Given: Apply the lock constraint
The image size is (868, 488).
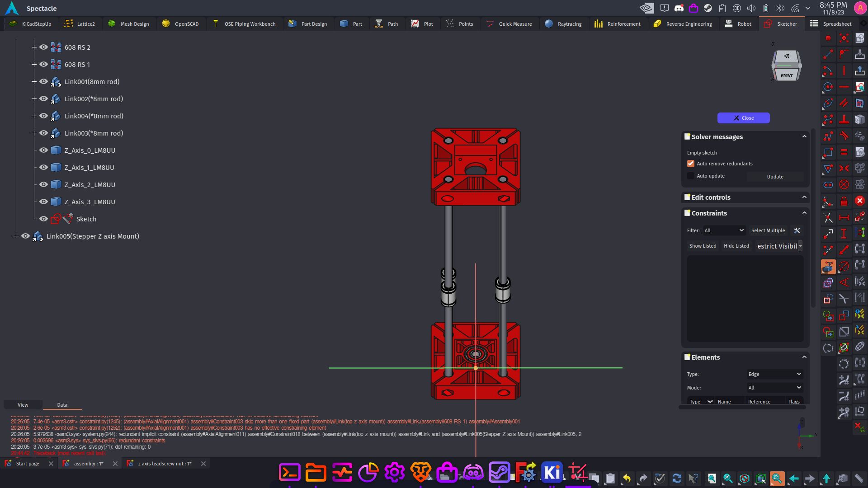Looking at the screenshot, I should tap(844, 201).
